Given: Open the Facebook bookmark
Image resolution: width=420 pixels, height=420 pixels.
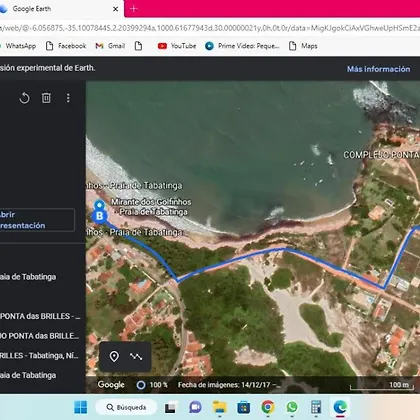Looking at the screenshot, I should point(66,46).
